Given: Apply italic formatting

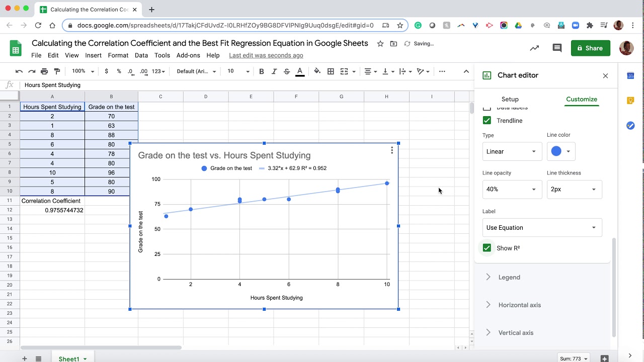Looking at the screenshot, I should [274, 71].
